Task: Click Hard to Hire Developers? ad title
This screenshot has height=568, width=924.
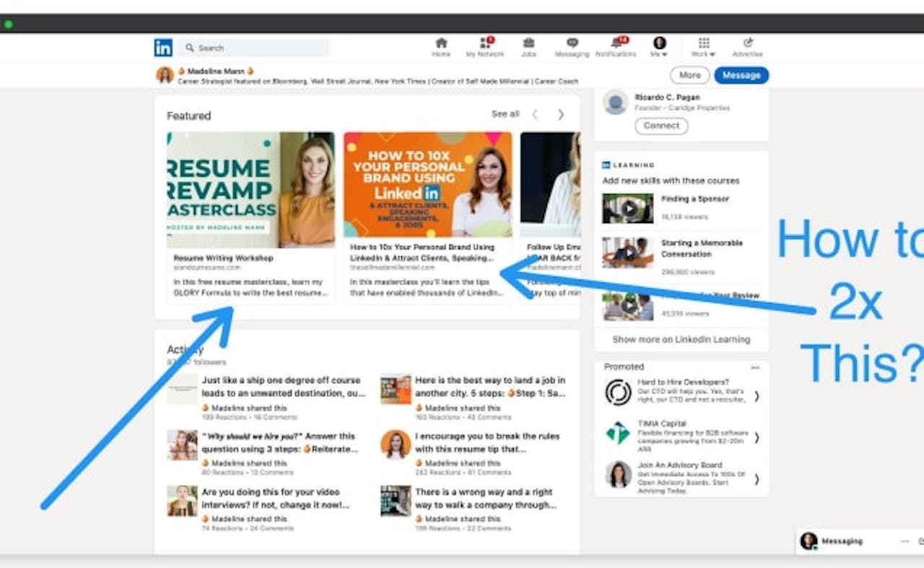Action: 683,382
